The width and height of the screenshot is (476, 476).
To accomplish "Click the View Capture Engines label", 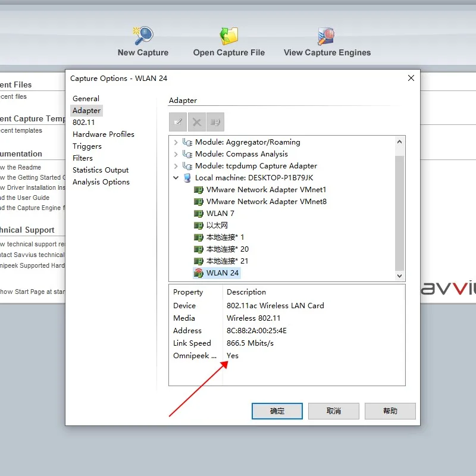I will pyautogui.click(x=327, y=52).
